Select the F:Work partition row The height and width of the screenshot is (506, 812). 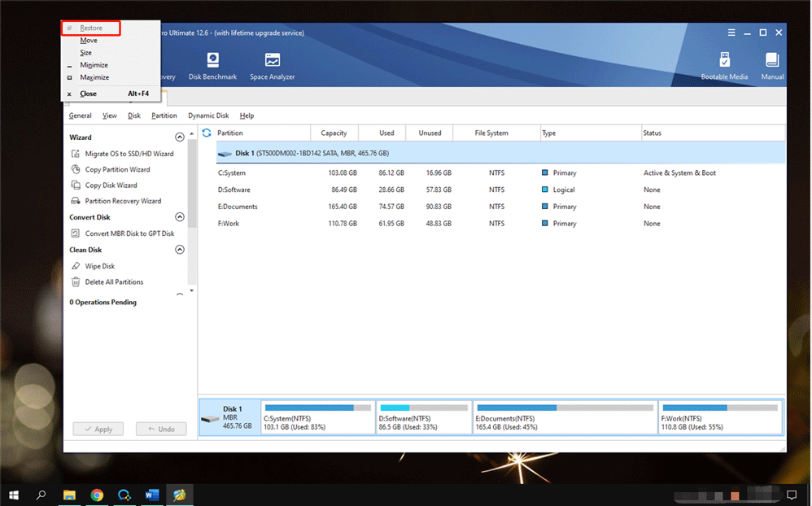coord(500,224)
